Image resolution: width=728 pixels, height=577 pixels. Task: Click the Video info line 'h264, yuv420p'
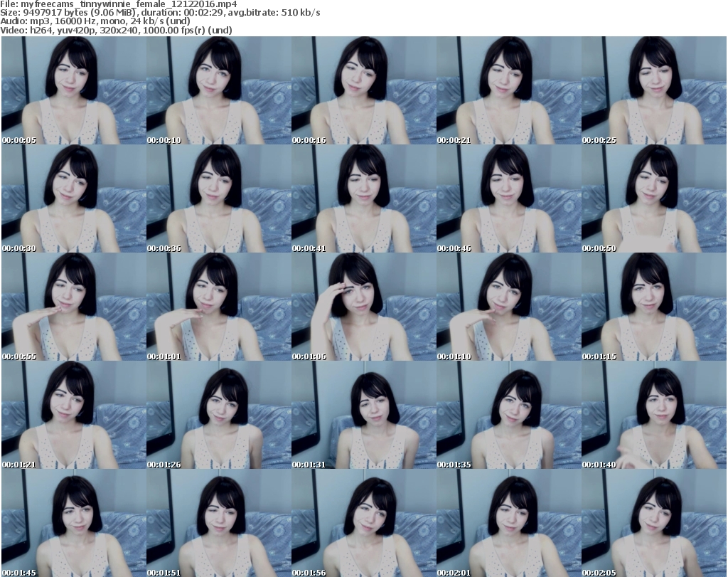[x=116, y=30]
